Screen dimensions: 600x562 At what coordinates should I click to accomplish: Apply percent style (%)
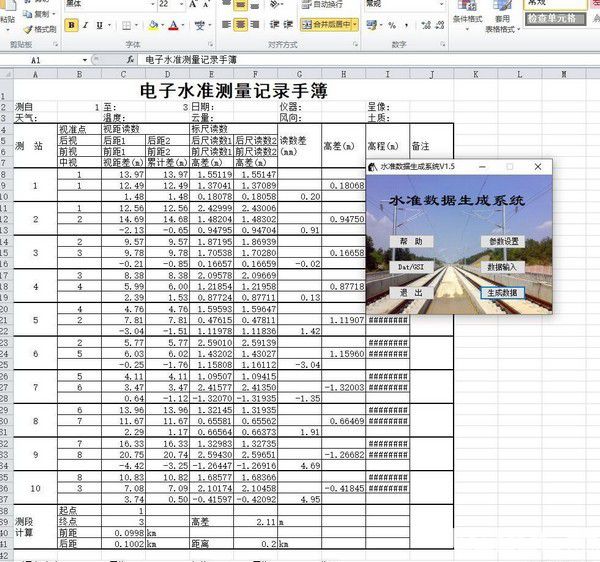pyautogui.click(x=392, y=25)
